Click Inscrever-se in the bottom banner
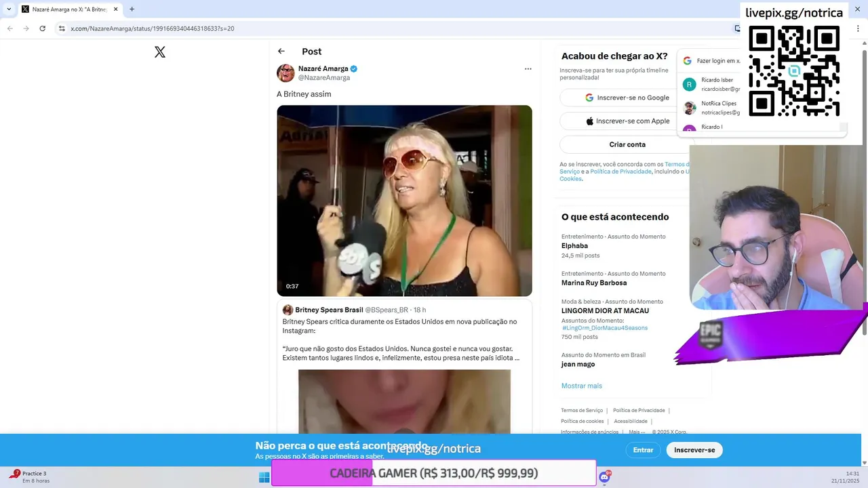 [694, 450]
